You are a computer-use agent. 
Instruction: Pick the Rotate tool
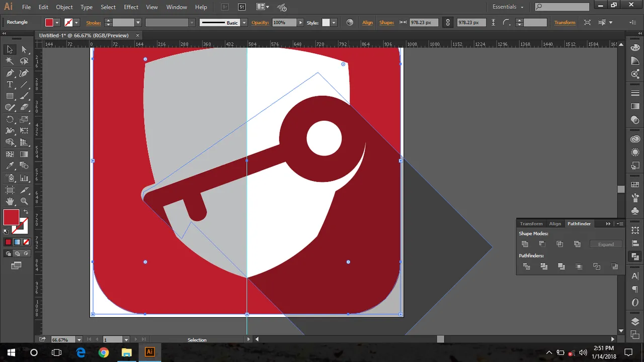(10, 120)
